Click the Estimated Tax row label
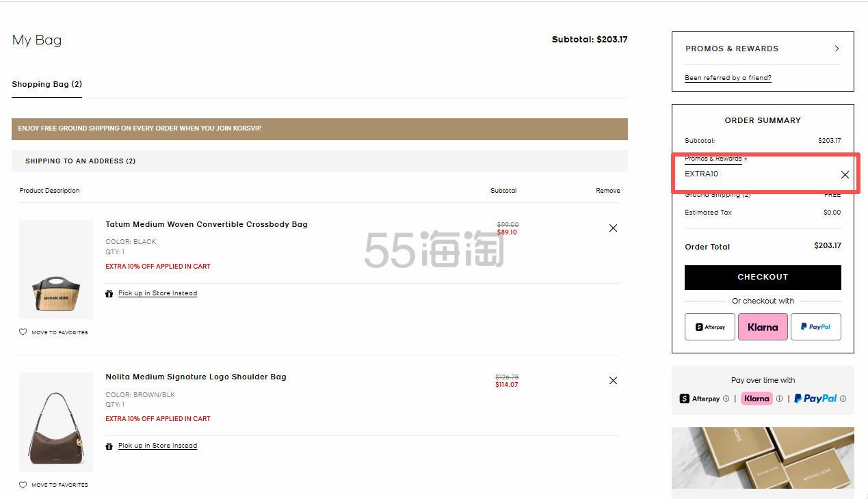Screen dimensions: 868x499 (708, 213)
